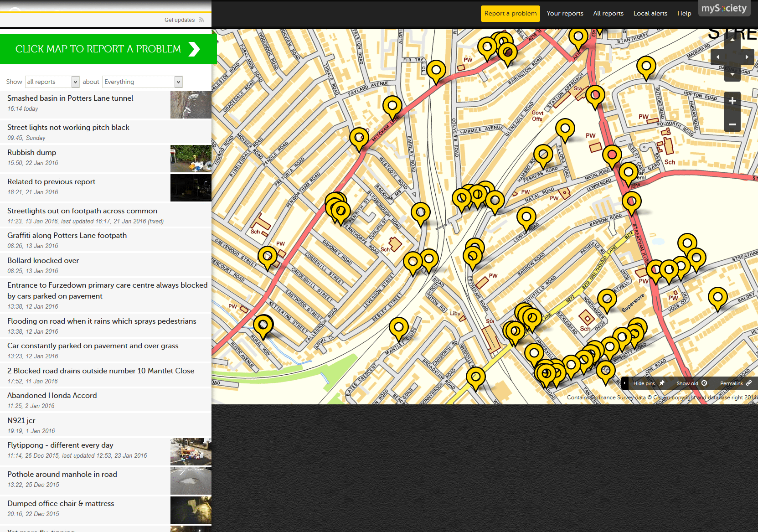Toggle "Hide pins" to hide map markers
Image resolution: width=758 pixels, height=532 pixels.
click(644, 383)
